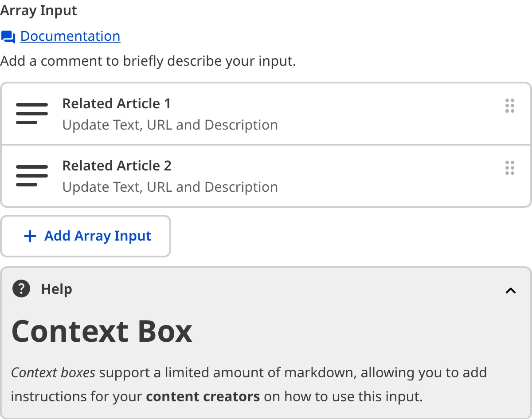Viewport: 532px width, 419px height.
Task: Click the Related Article 1 title text
Action: 117,103
